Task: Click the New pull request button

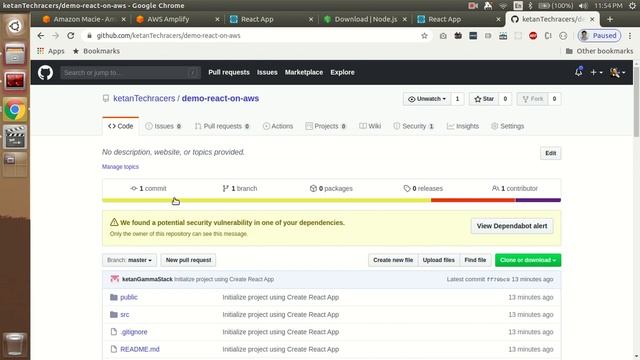Action: pyautogui.click(x=188, y=260)
